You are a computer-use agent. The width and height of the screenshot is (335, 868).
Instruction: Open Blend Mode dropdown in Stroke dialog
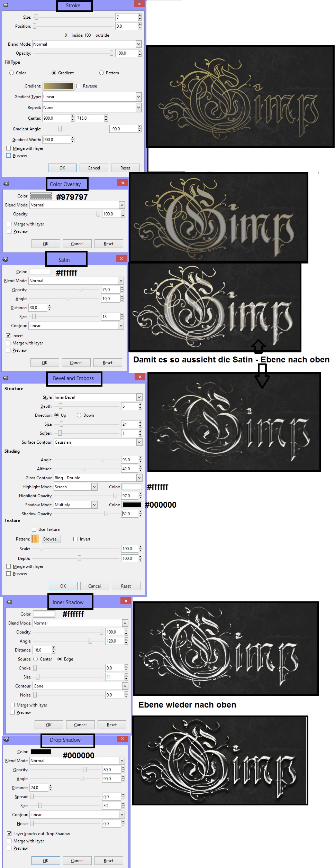(87, 44)
